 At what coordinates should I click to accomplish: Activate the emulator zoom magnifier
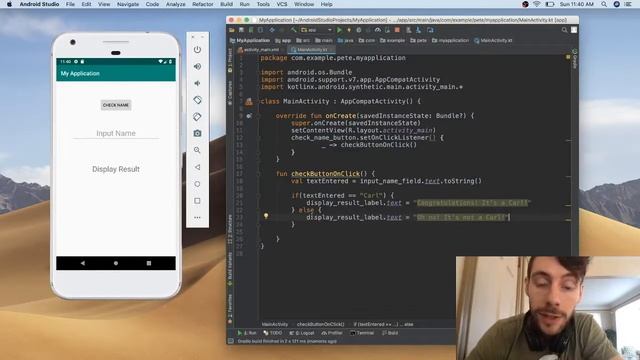coord(198,150)
